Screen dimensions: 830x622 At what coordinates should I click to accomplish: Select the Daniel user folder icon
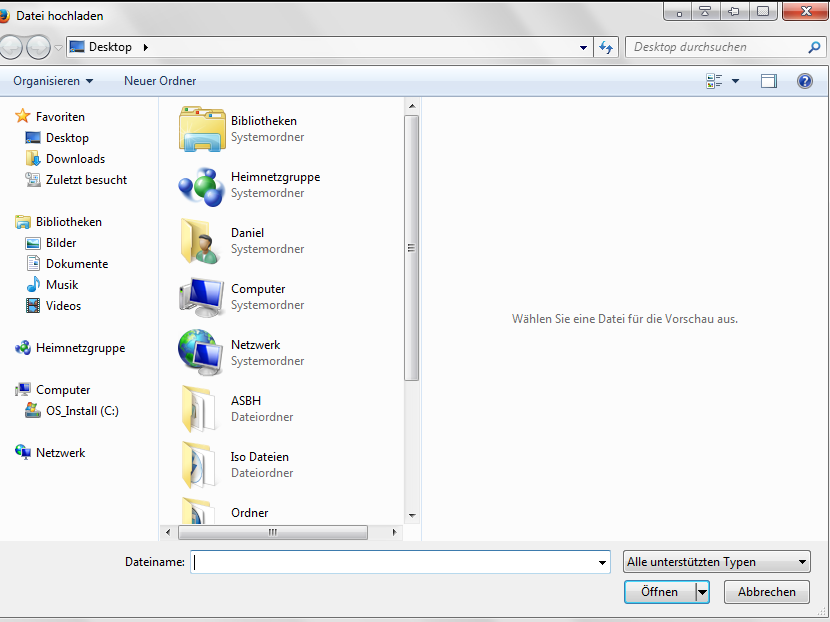point(202,241)
